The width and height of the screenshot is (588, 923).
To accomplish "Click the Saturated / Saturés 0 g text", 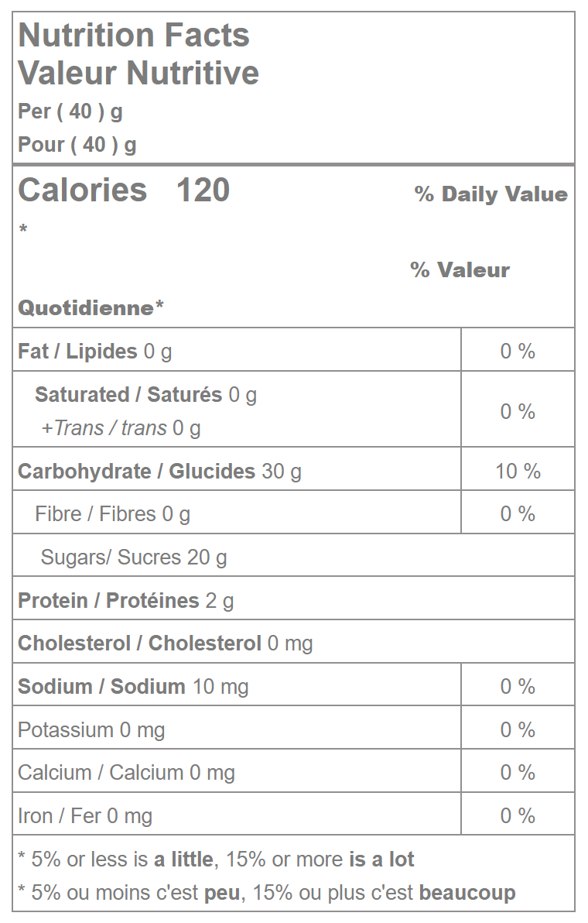I will (x=145, y=395).
